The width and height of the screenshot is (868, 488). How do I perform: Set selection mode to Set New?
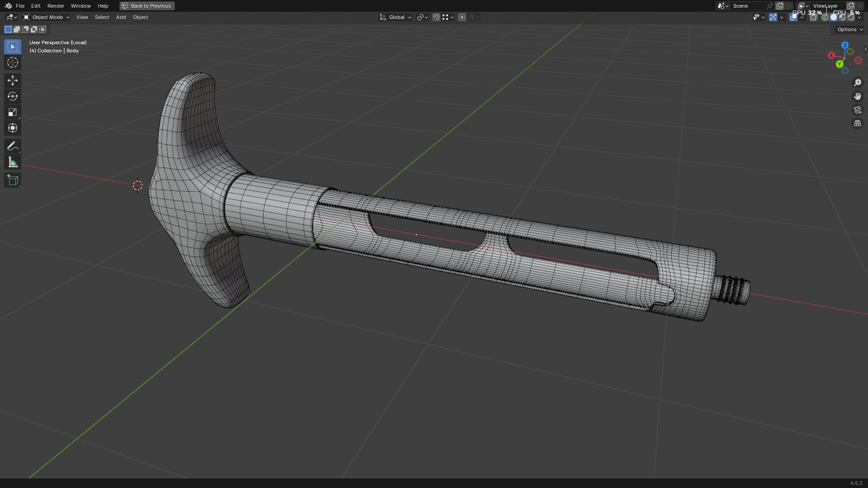8,29
